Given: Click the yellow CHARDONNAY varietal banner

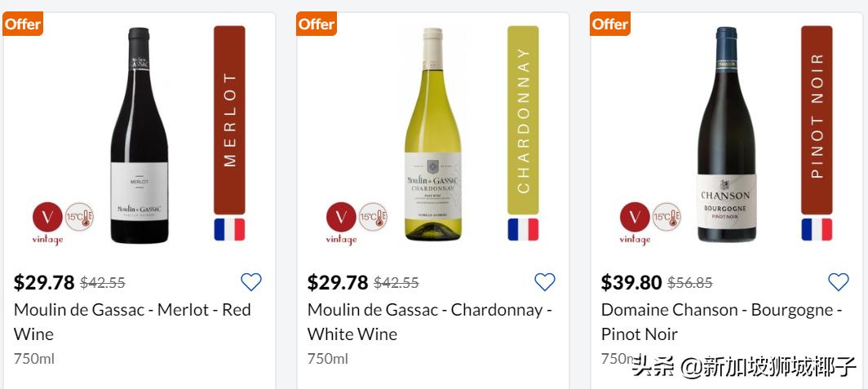Looking at the screenshot, I should (523, 121).
